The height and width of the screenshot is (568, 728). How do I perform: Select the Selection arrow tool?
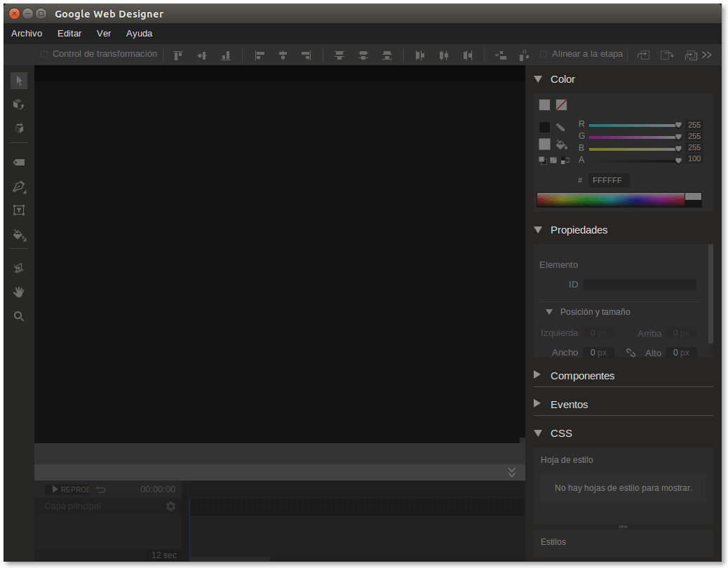19,81
